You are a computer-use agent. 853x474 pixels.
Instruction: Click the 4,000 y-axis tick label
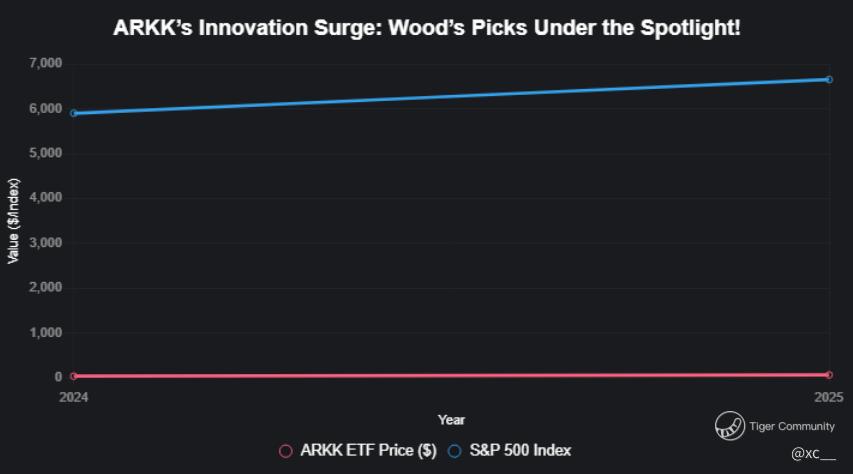click(x=46, y=198)
